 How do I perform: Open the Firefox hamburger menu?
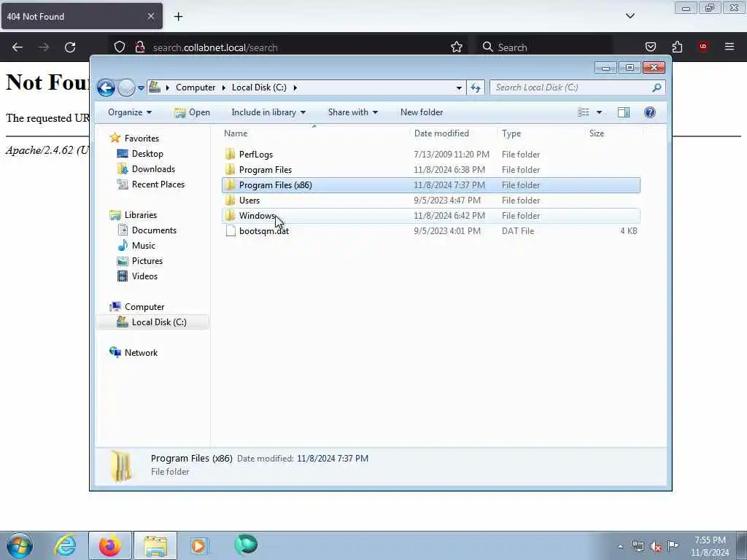(x=729, y=47)
